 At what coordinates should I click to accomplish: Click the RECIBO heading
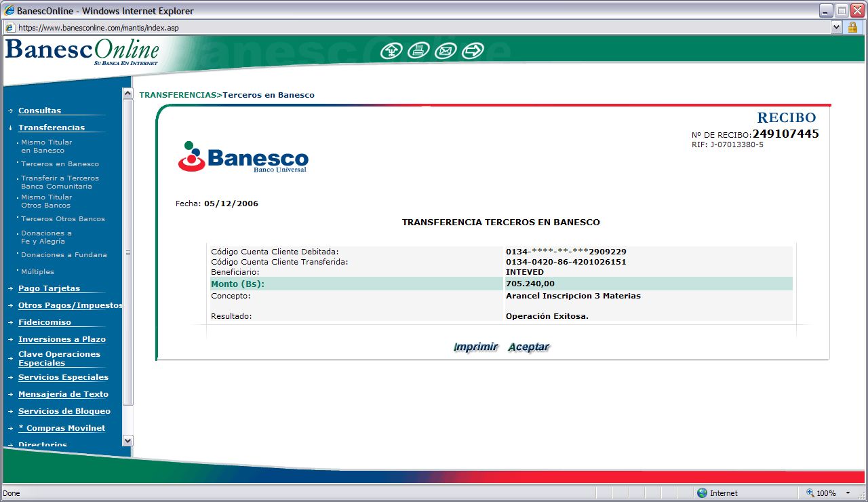pos(787,118)
